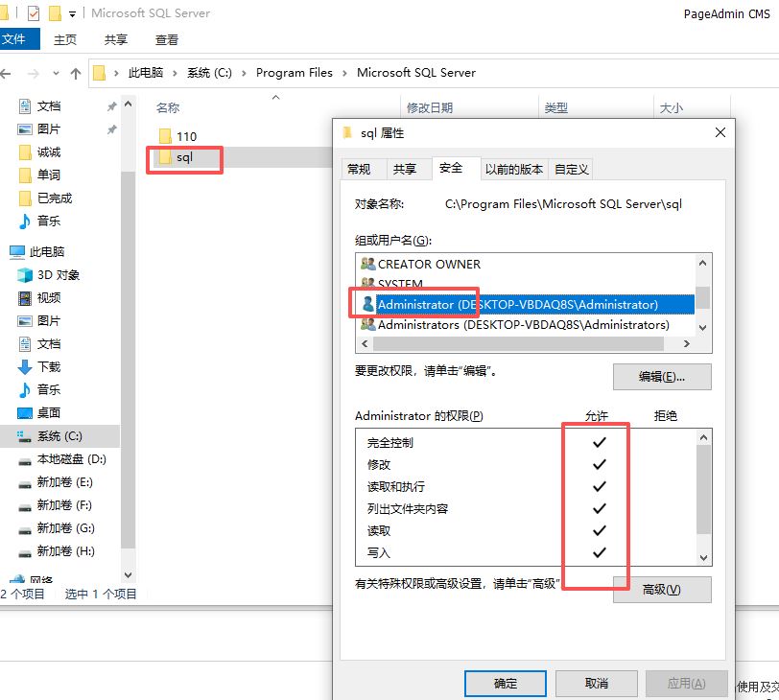Click the 高级(V) button
The width and height of the screenshot is (779, 700).
pos(662,590)
